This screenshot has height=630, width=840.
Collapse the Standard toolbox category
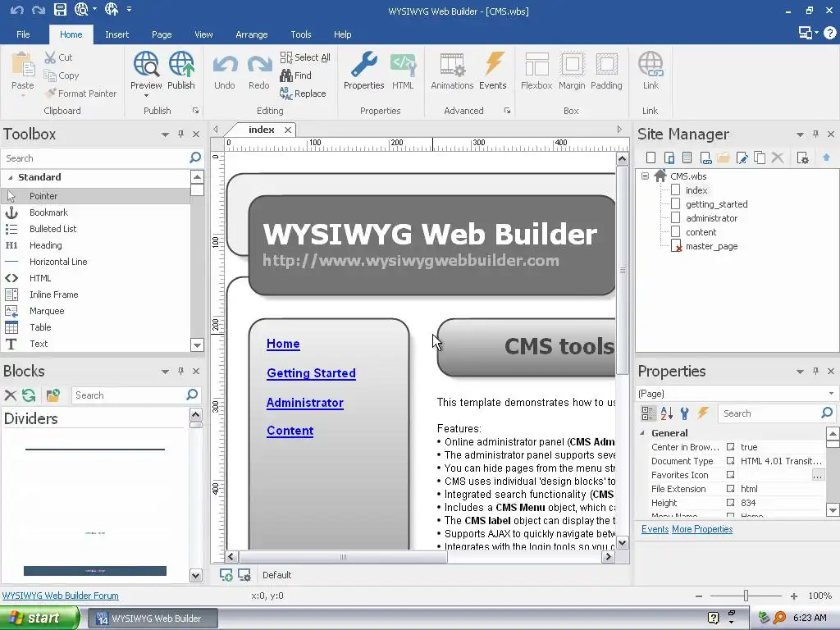pyautogui.click(x=10, y=177)
